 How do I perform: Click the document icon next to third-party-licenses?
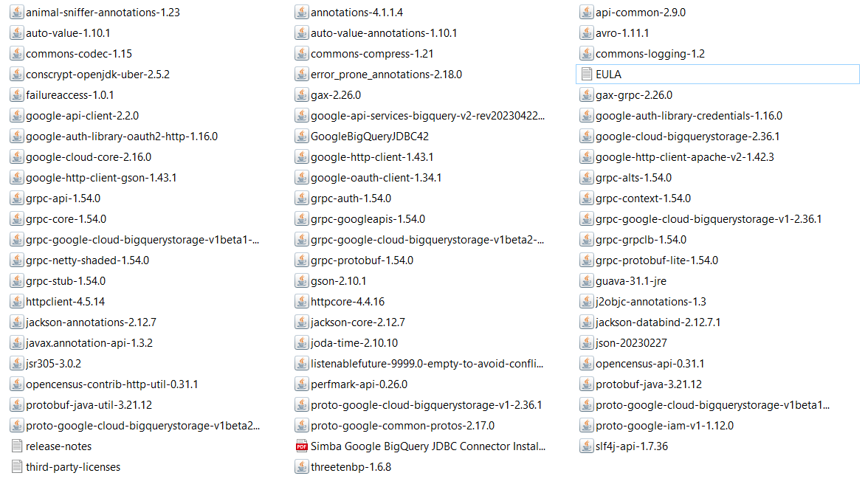point(16,466)
